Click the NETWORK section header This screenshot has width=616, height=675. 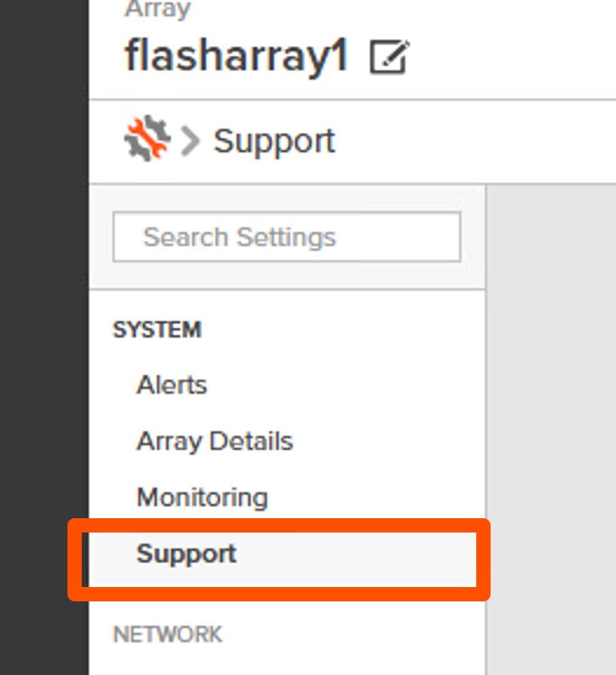[x=168, y=635]
